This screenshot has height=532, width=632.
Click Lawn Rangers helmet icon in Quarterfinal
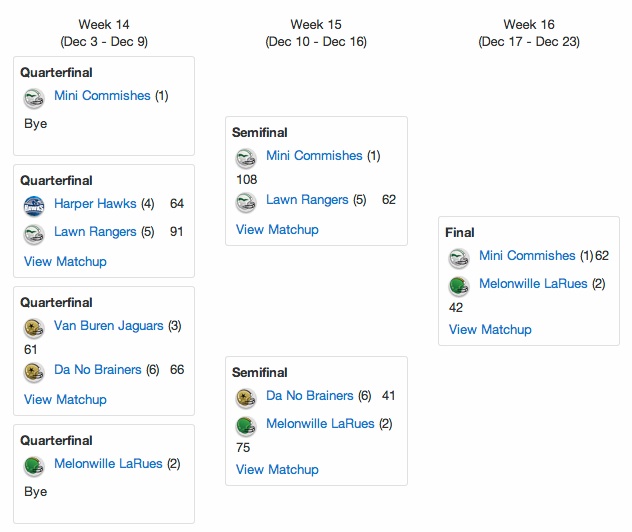pos(34,235)
